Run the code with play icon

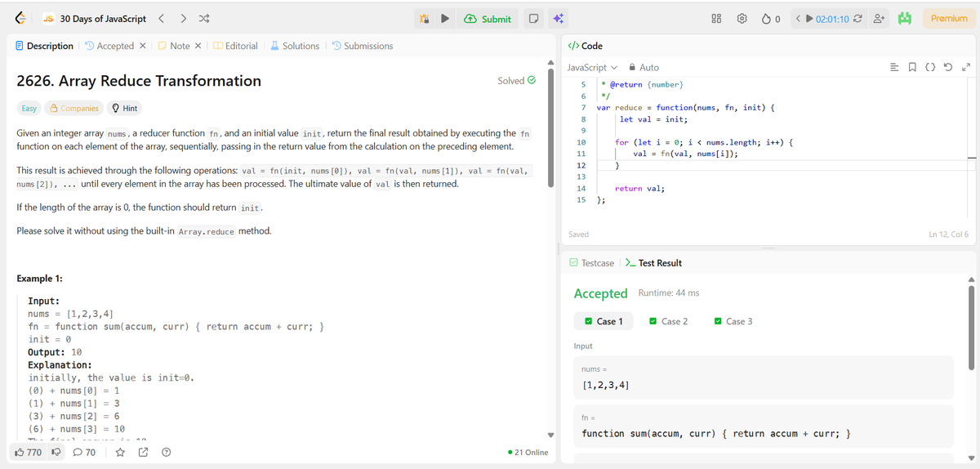[445, 18]
